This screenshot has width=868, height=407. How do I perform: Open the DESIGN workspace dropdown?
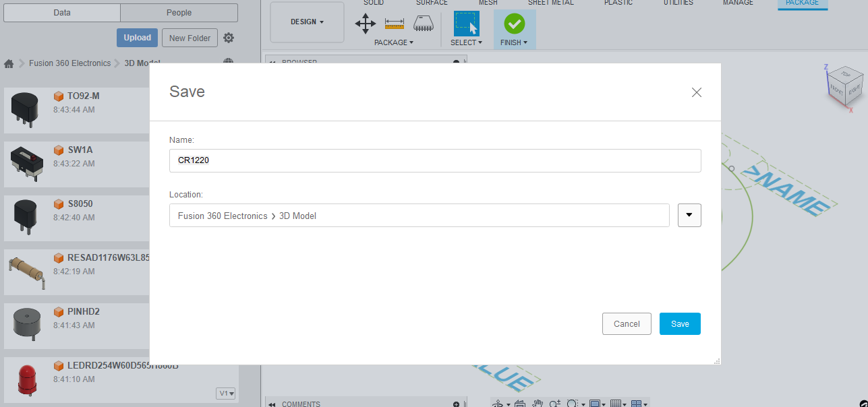(x=307, y=22)
